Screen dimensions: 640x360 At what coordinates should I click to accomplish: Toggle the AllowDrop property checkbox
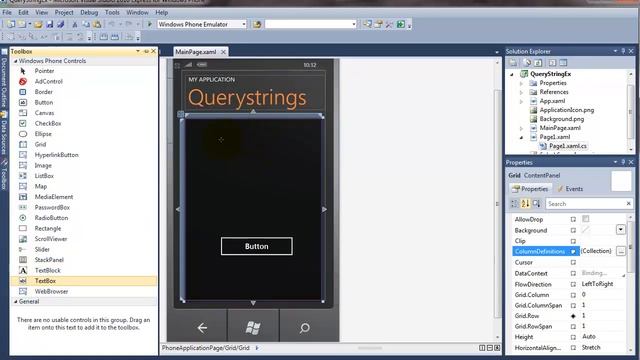[586, 219]
